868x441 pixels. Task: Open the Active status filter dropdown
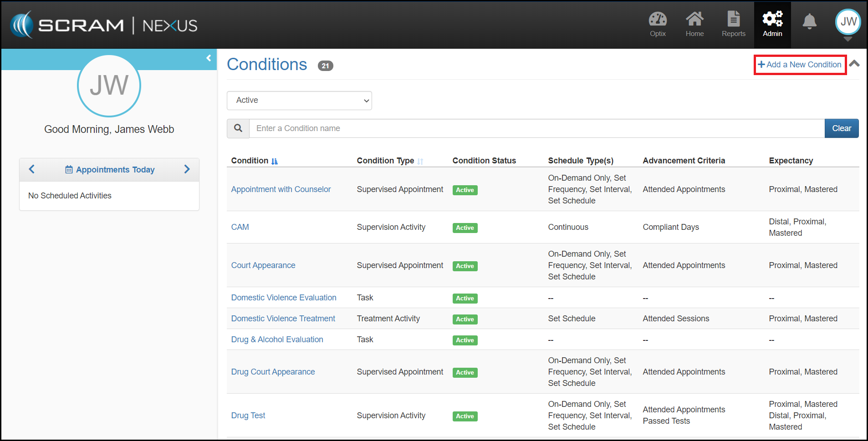(299, 101)
